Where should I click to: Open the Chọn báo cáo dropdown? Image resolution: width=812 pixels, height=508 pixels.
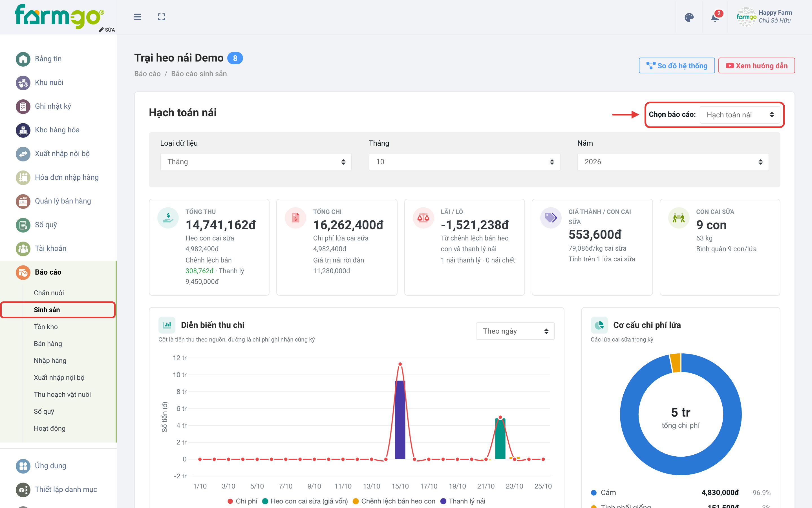pos(740,115)
